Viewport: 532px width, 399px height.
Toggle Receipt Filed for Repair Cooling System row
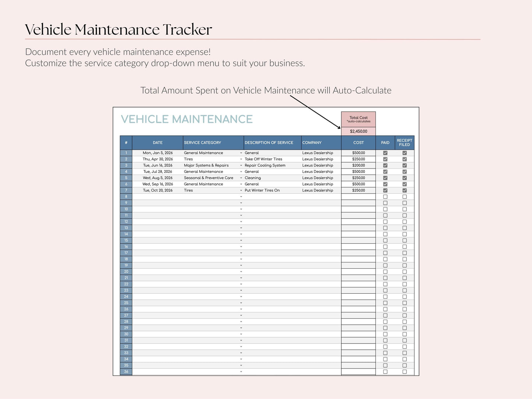coord(404,165)
